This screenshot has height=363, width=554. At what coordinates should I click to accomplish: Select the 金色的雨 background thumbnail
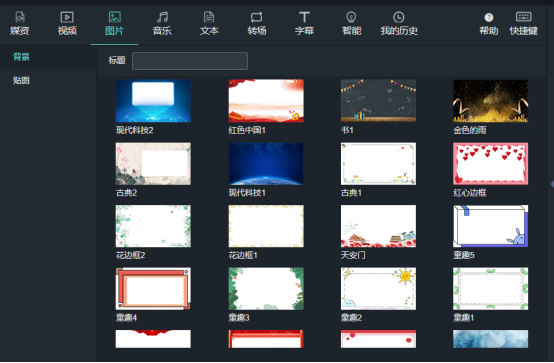tap(490, 101)
